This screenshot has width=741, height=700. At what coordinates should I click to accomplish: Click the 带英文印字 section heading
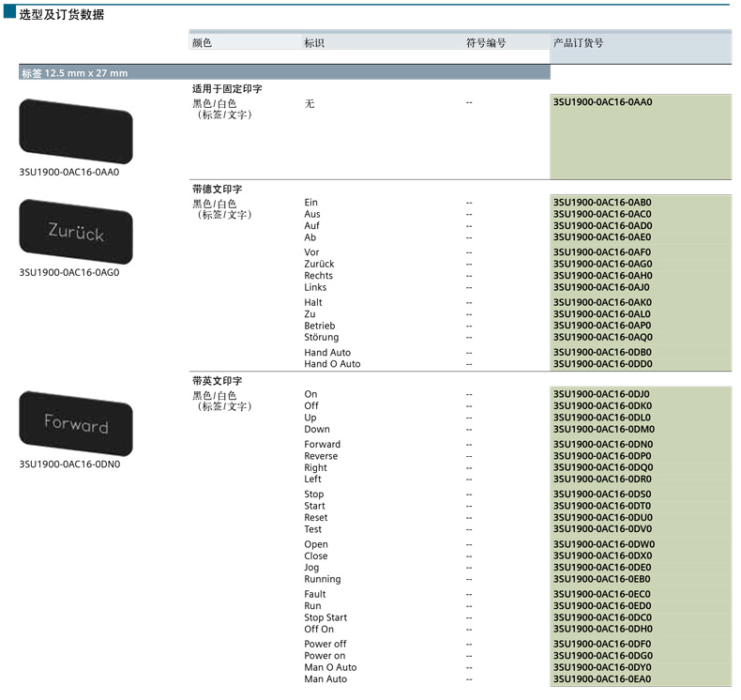[x=217, y=382]
